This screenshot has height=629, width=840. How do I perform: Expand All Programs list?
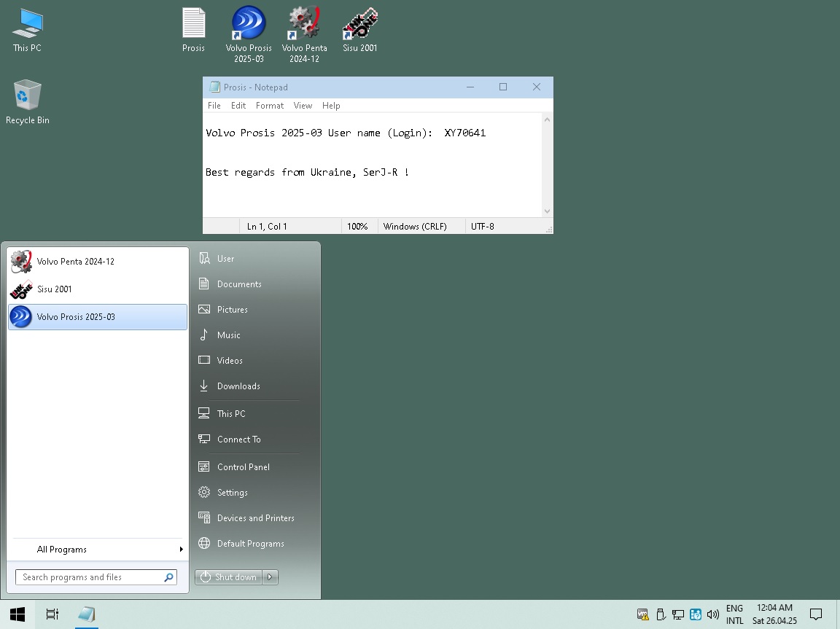coord(98,550)
